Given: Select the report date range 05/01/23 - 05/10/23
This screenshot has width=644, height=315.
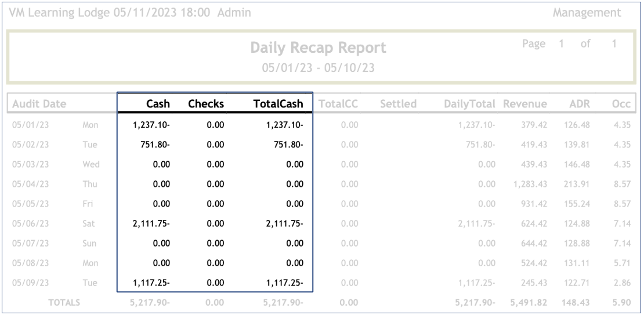Looking at the screenshot, I should pyautogui.click(x=318, y=67).
